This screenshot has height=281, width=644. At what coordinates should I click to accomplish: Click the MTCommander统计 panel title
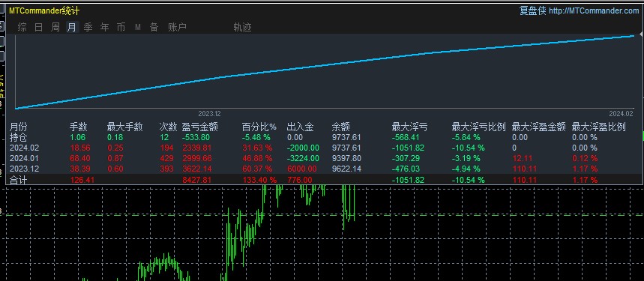pyautogui.click(x=44, y=11)
